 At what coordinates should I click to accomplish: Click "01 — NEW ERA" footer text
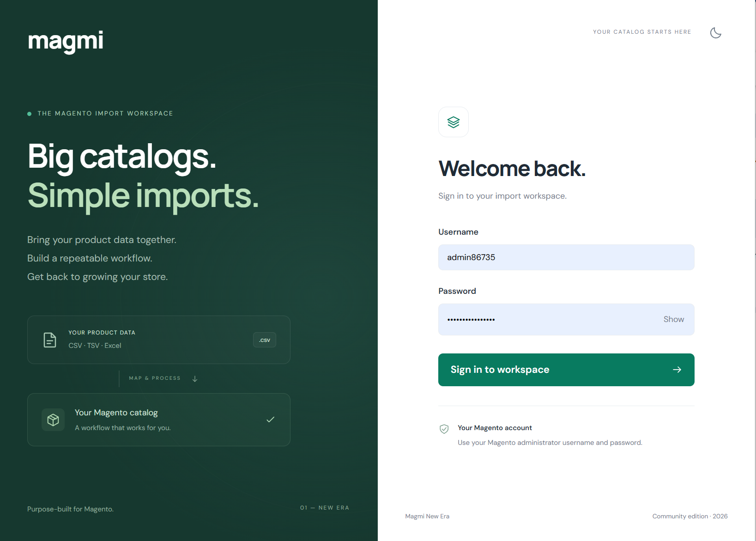coord(325,508)
